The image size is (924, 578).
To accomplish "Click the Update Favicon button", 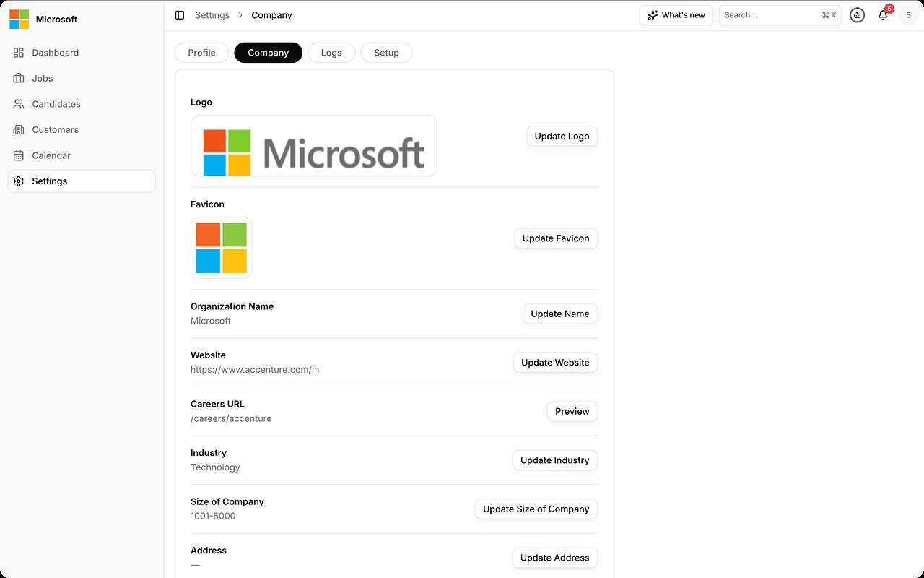I will 556,238.
